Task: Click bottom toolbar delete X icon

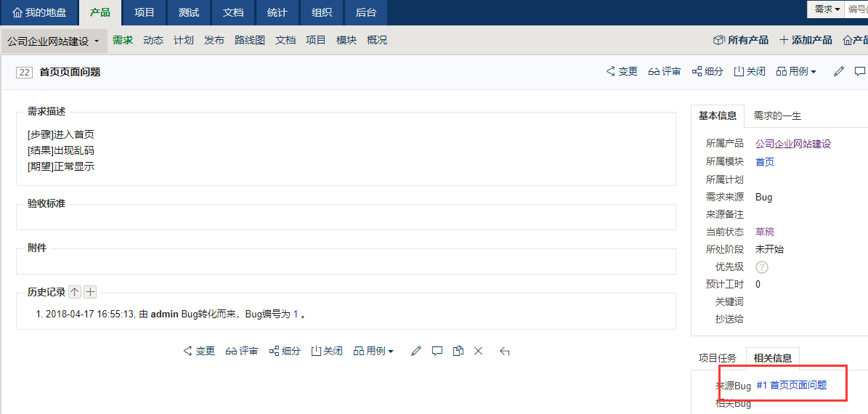Action: pos(478,351)
